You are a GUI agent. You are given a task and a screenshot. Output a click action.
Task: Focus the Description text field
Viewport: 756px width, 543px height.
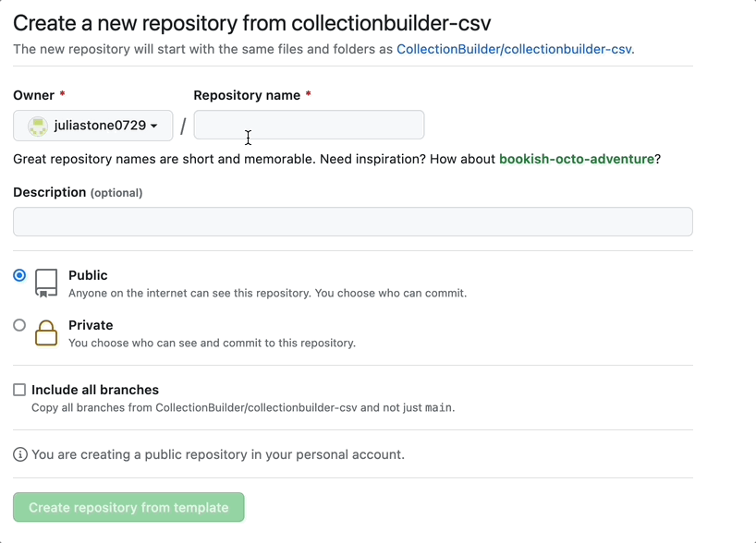(353, 222)
